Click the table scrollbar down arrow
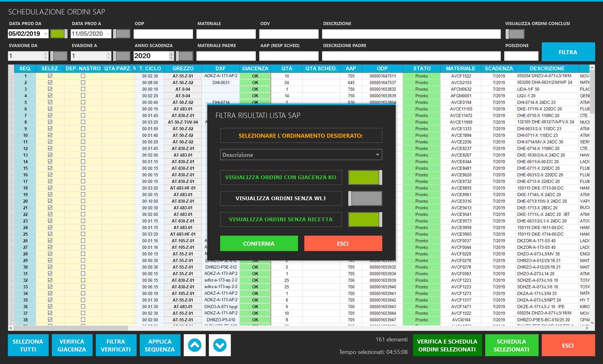The width and height of the screenshot is (603, 364). [x=592, y=323]
